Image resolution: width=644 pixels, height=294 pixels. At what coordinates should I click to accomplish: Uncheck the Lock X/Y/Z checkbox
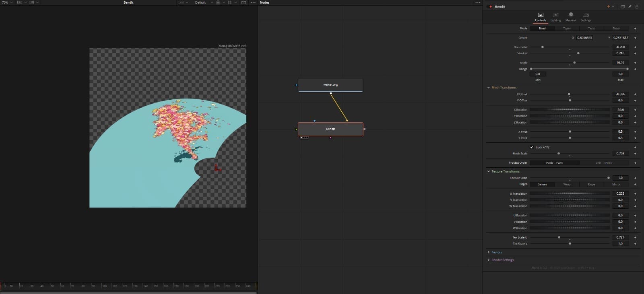(x=532, y=147)
